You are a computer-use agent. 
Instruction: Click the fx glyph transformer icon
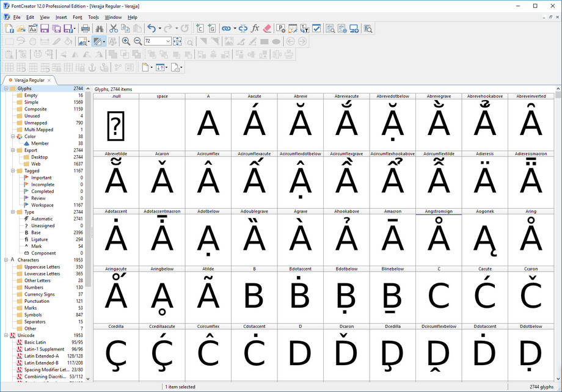click(x=255, y=29)
